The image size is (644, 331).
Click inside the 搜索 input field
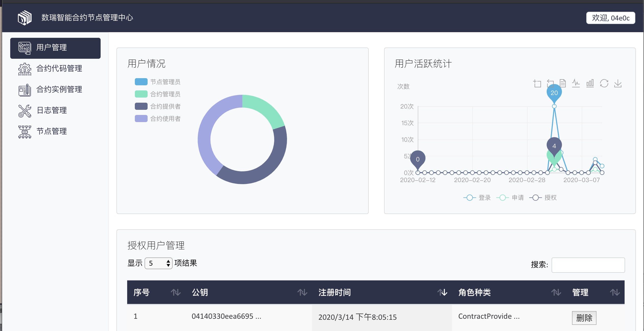tap(588, 265)
